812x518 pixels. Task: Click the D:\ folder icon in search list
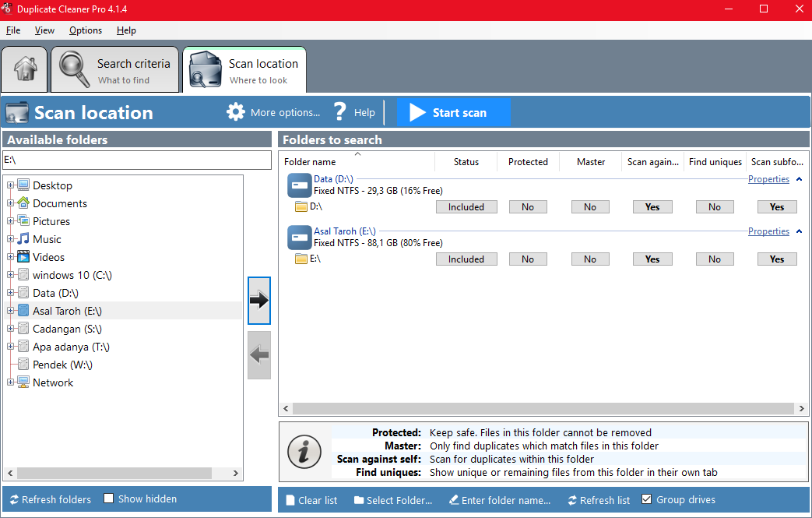pyautogui.click(x=301, y=206)
